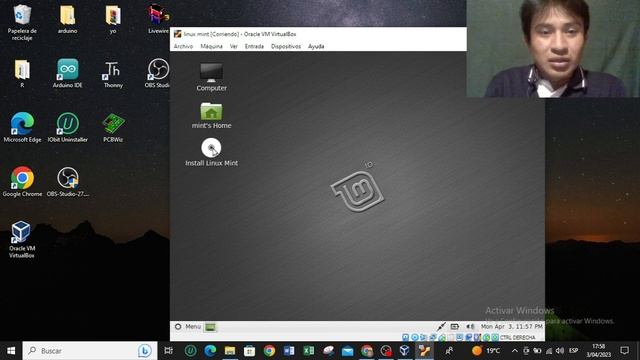Image resolution: width=640 pixels, height=360 pixels.
Task: Click the Bing icon in search box
Action: pos(144,351)
